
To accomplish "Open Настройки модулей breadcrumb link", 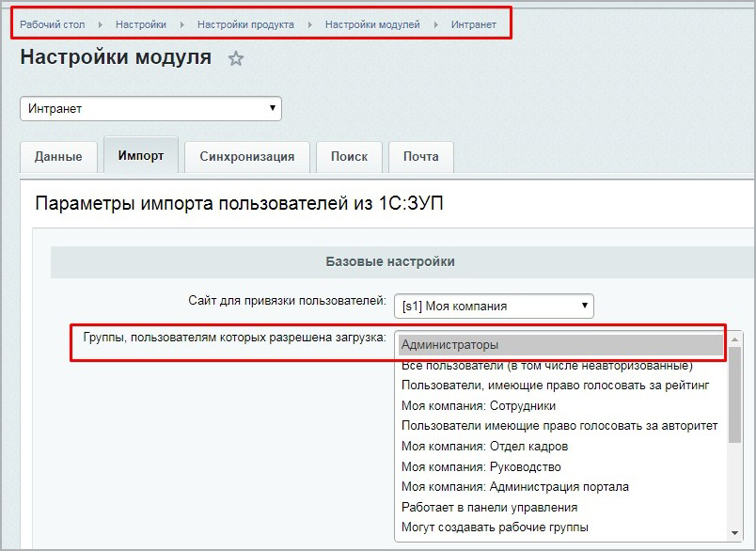I will [x=372, y=24].
